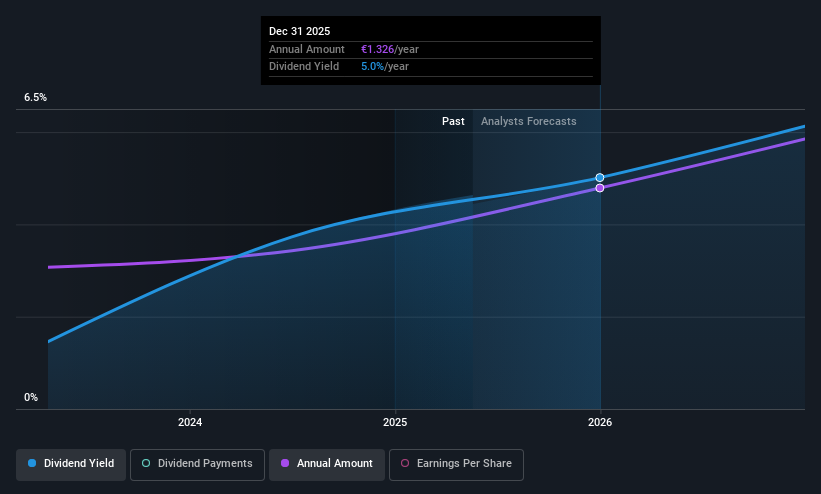Click the Dec 31 2025 tooltip header
821x494 pixels.
[x=299, y=31]
